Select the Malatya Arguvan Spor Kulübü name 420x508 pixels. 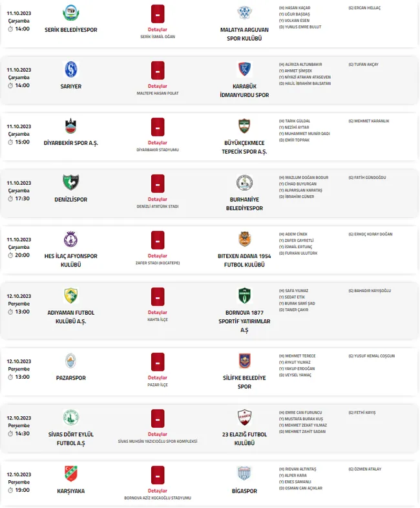tap(244, 34)
